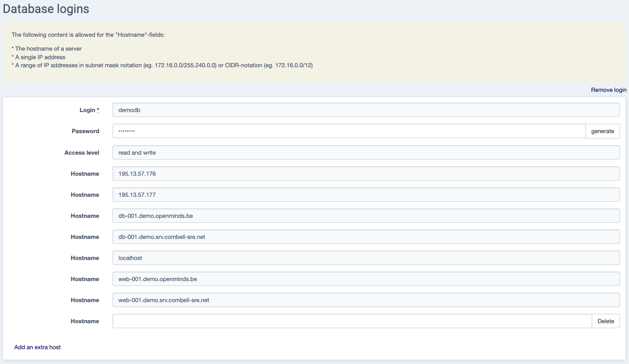
Task: Select the web-001.demo.openminds.be hostname field
Action: (366, 279)
